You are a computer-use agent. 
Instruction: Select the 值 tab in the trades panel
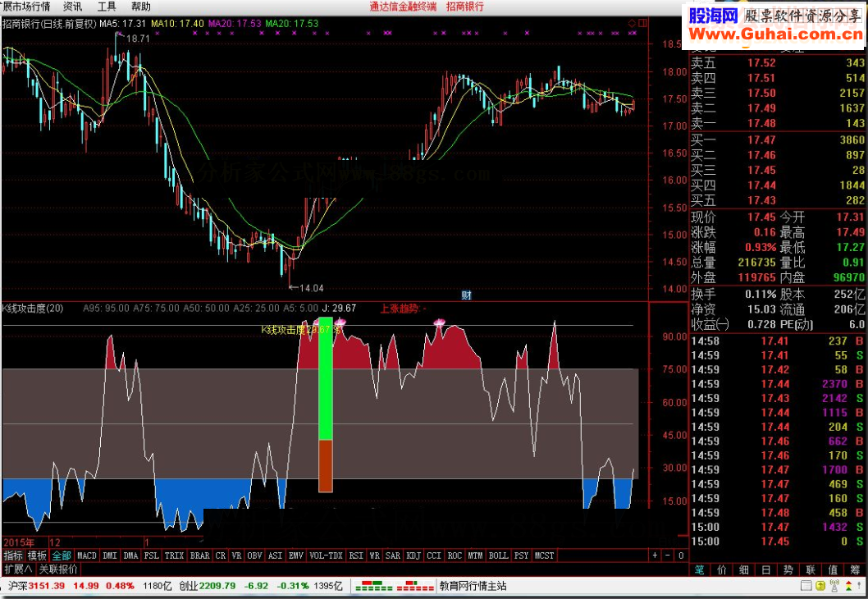[833, 569]
